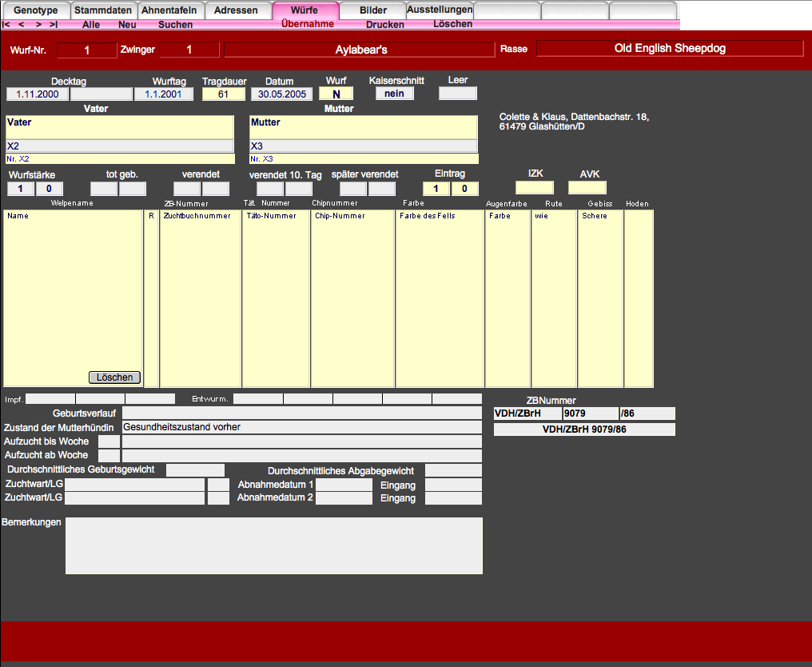This screenshot has height=667, width=812.
Task: Click the Geburtsverlauf field
Action: pyautogui.click(x=302, y=413)
